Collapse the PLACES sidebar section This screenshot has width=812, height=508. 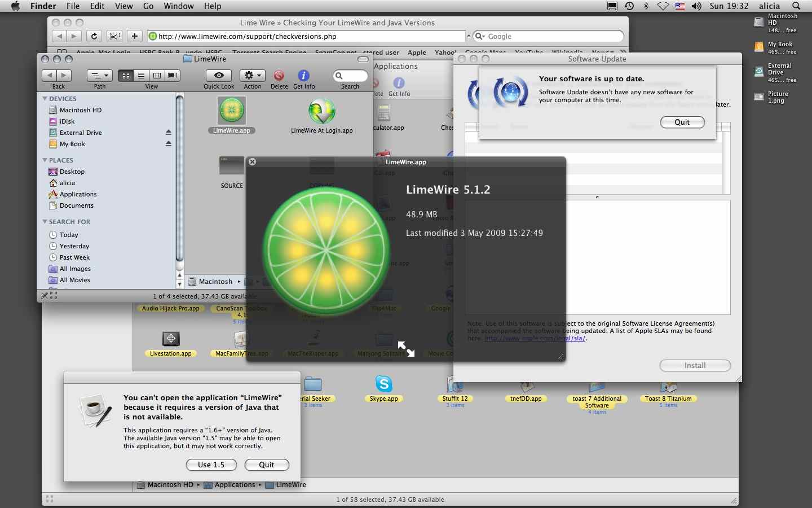[x=45, y=160]
